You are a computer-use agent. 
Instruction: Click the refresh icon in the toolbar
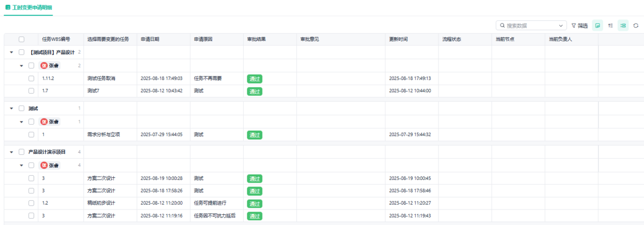[x=635, y=25]
